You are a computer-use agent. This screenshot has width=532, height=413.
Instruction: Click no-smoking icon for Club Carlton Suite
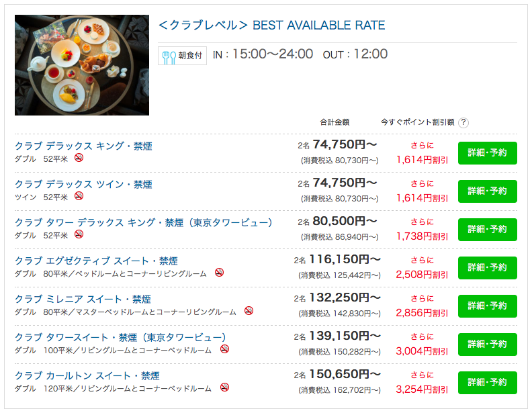click(x=224, y=387)
